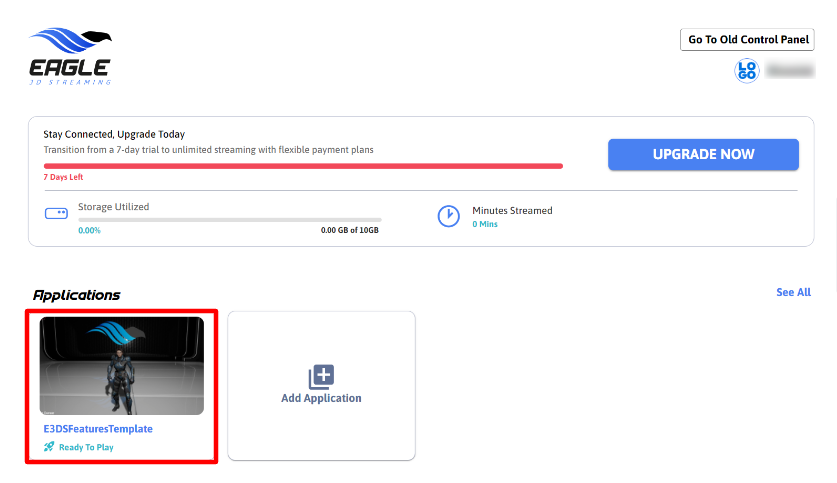
Task: Open the LOGO account avatar
Action: pyautogui.click(x=747, y=70)
